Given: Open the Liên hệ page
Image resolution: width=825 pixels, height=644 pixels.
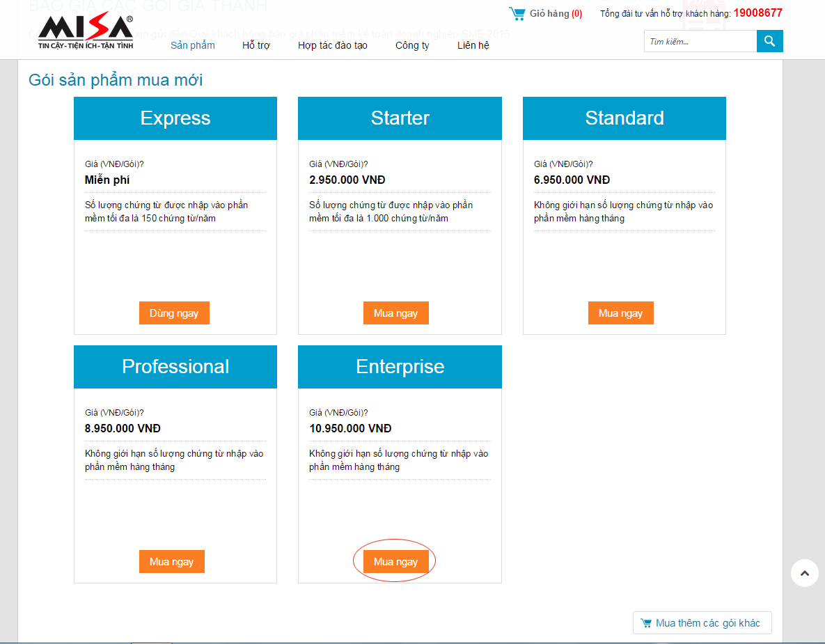Looking at the screenshot, I should pyautogui.click(x=473, y=45).
